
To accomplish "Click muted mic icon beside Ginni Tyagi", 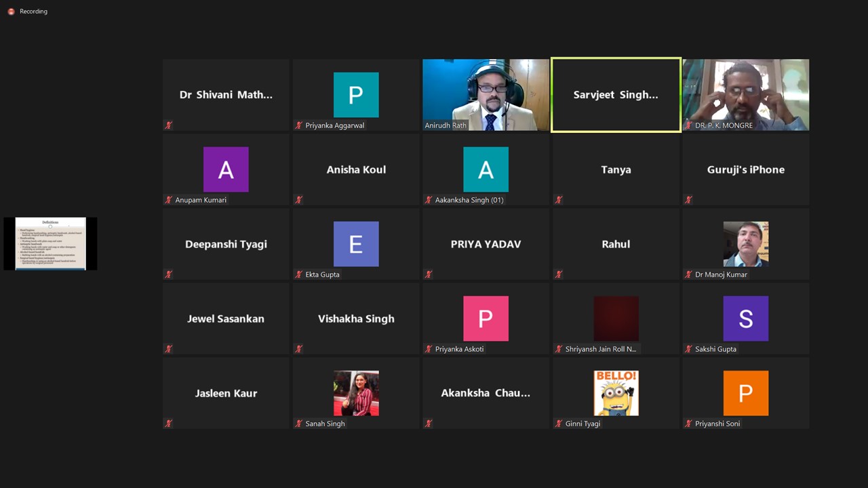I will point(558,424).
